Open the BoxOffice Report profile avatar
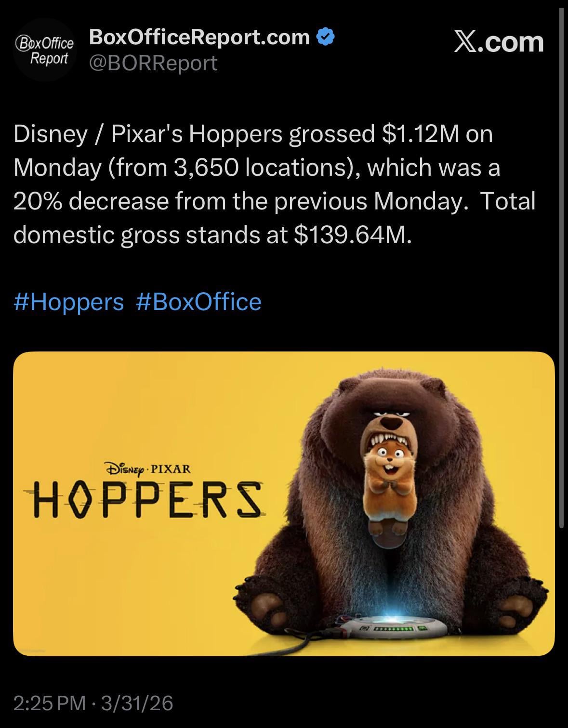This screenshot has height=728, width=568. point(45,50)
